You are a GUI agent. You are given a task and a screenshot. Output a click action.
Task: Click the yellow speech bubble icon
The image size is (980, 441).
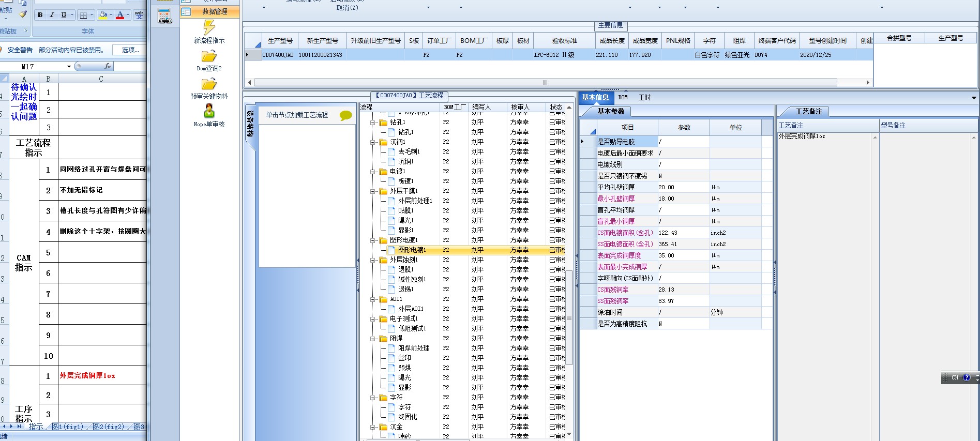click(345, 115)
